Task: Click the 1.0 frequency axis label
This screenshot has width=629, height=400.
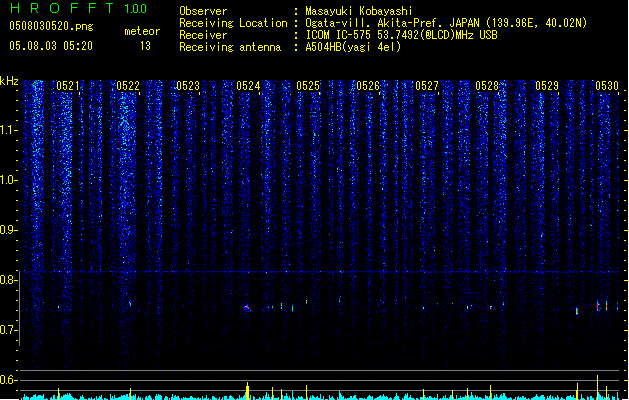Action: (x=9, y=180)
